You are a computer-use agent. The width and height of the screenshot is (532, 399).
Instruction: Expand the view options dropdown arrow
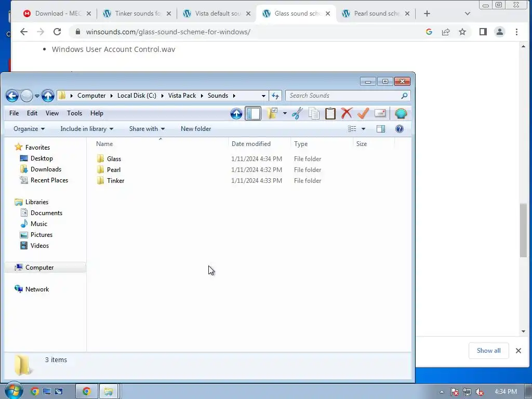coord(363,129)
